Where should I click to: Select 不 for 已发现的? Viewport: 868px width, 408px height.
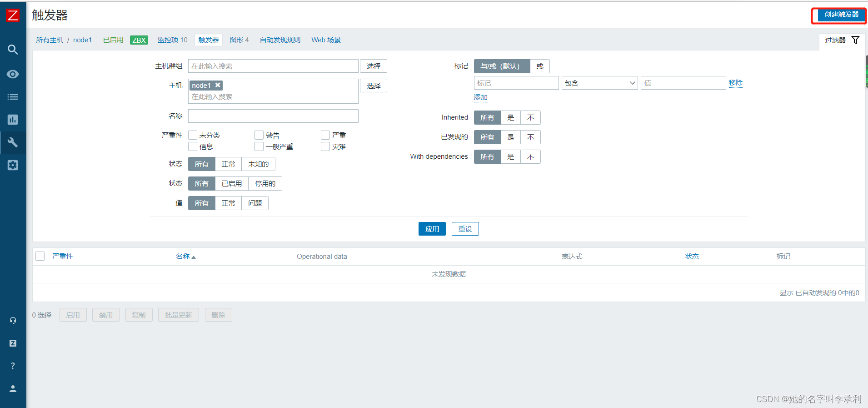point(530,137)
